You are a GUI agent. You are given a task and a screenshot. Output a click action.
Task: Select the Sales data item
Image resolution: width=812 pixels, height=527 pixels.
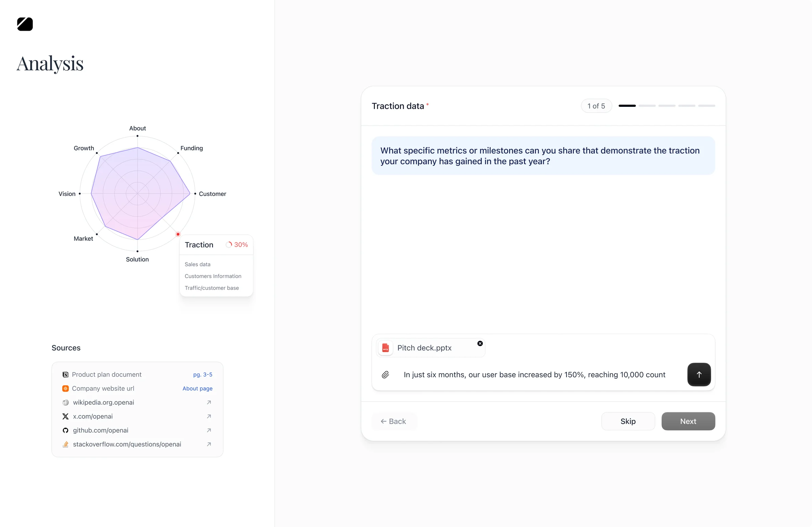tap(198, 264)
